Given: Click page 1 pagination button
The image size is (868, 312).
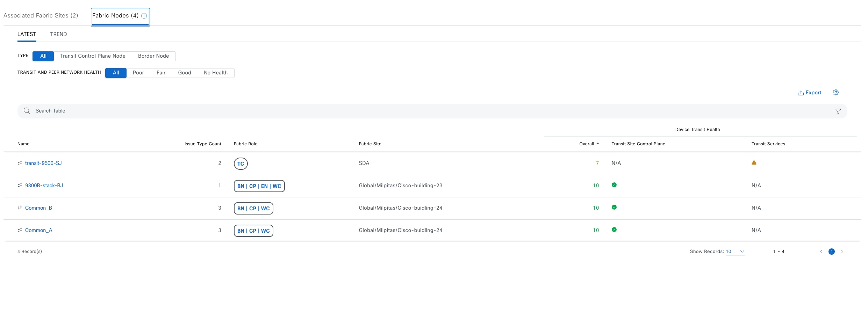Looking at the screenshot, I should tap(831, 252).
